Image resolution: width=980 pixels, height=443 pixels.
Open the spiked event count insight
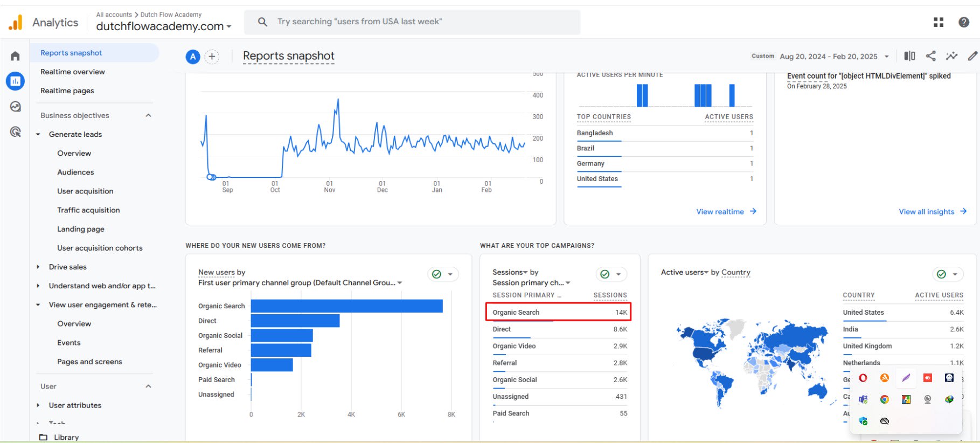click(x=868, y=76)
